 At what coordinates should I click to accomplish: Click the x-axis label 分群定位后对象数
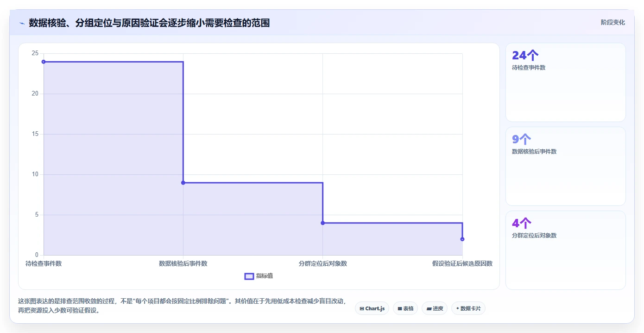[x=323, y=263]
